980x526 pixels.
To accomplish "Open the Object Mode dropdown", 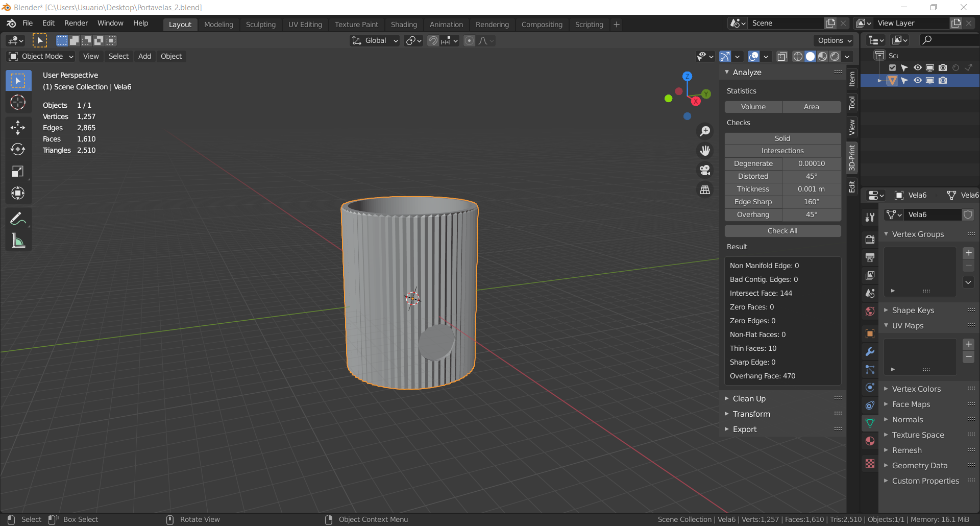I will tap(42, 56).
